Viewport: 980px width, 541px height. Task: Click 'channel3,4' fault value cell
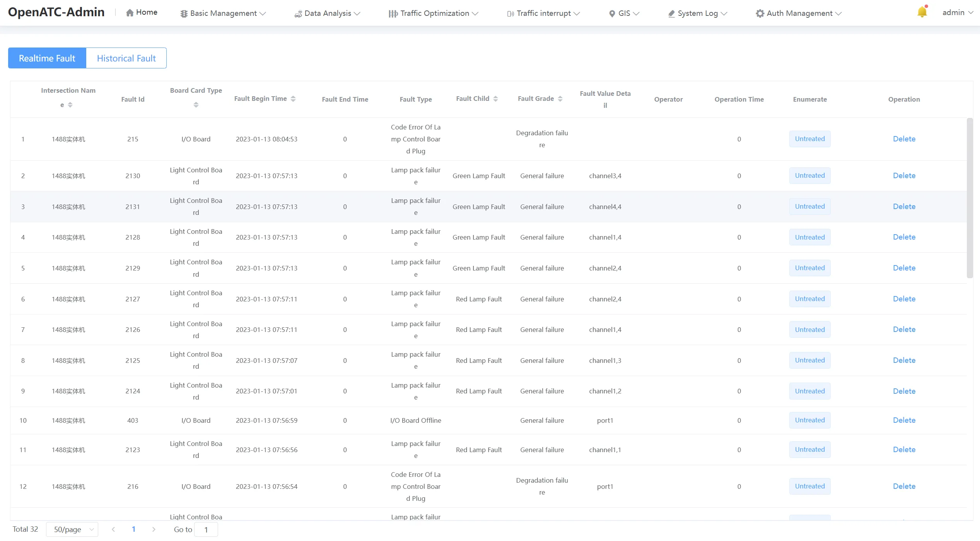coord(605,176)
